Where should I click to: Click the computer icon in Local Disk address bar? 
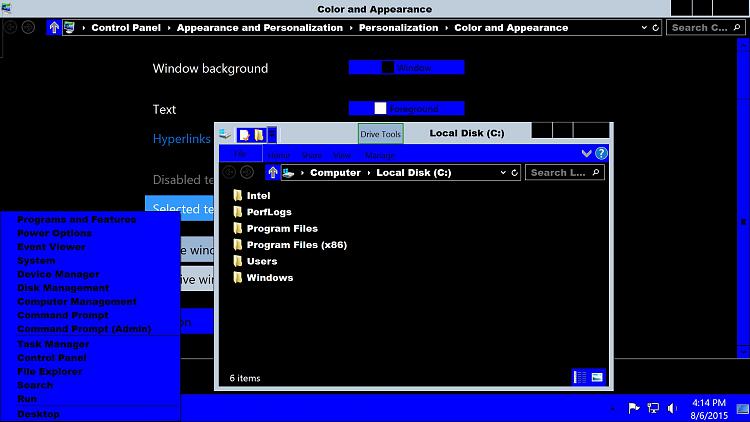pos(288,173)
